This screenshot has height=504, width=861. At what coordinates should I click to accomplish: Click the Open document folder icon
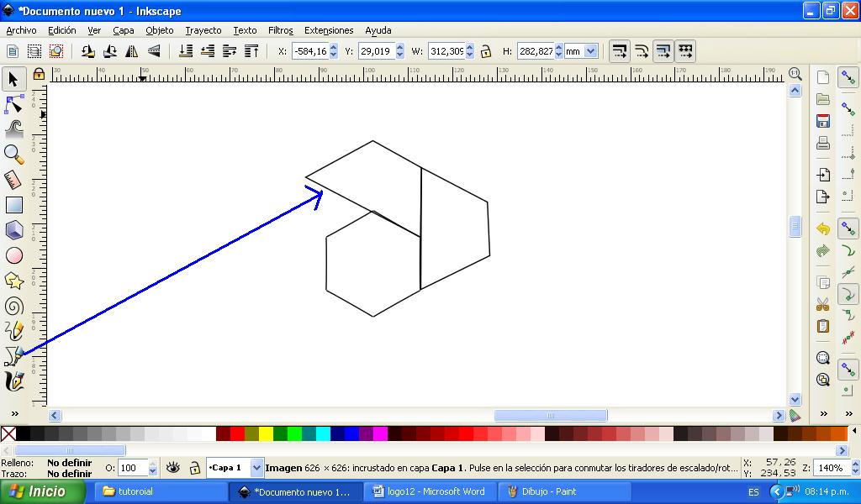coord(822,99)
